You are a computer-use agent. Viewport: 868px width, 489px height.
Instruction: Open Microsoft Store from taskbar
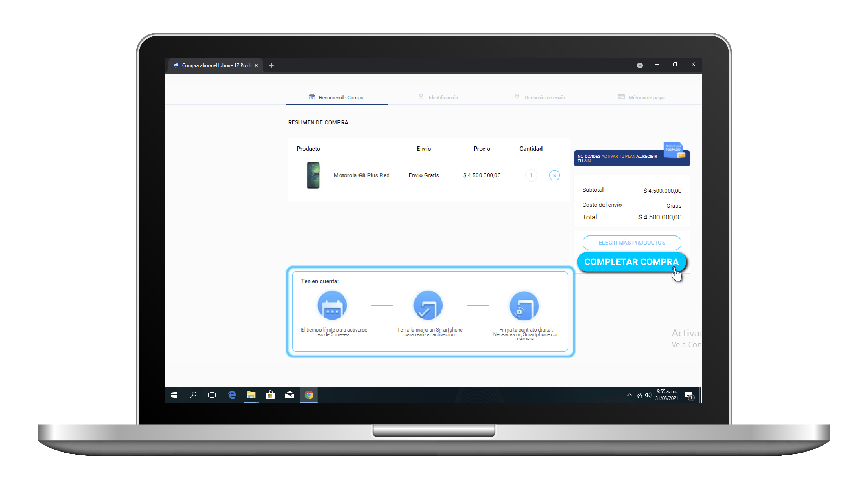(x=270, y=395)
